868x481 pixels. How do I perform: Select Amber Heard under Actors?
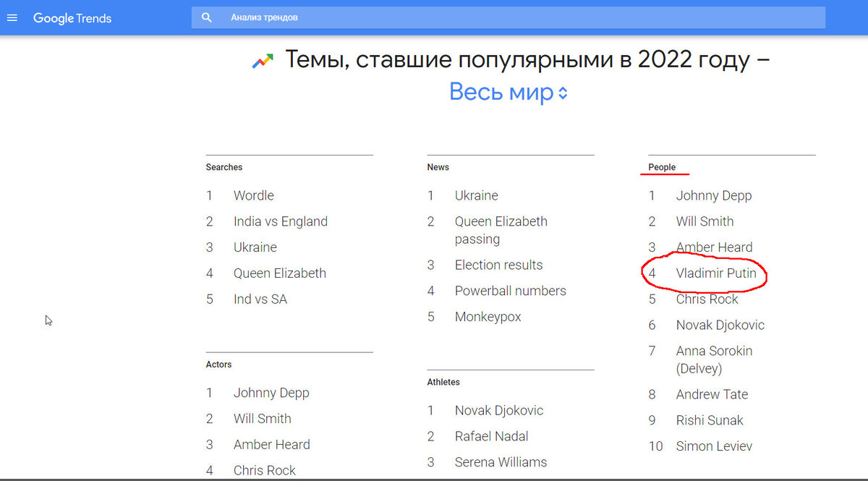coord(272,445)
